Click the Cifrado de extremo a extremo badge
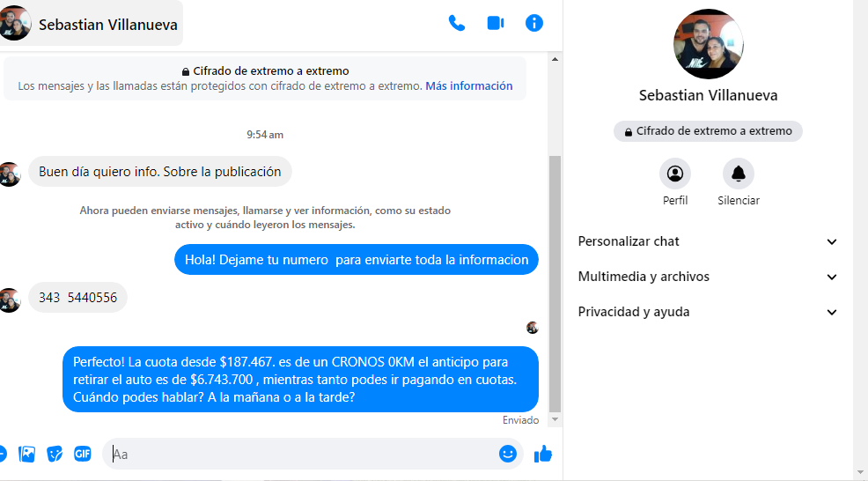 click(x=708, y=131)
